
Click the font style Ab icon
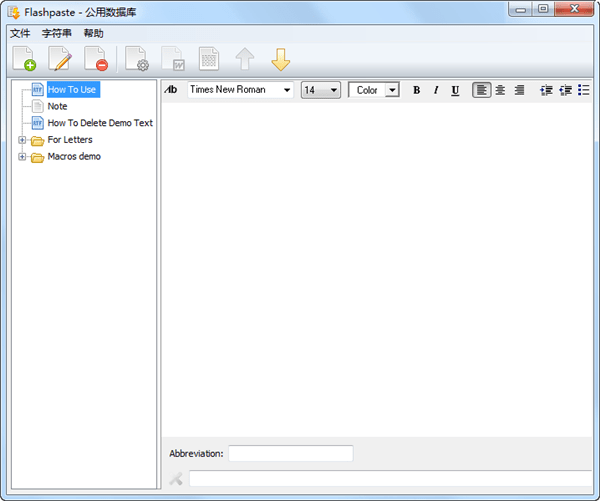(x=171, y=90)
